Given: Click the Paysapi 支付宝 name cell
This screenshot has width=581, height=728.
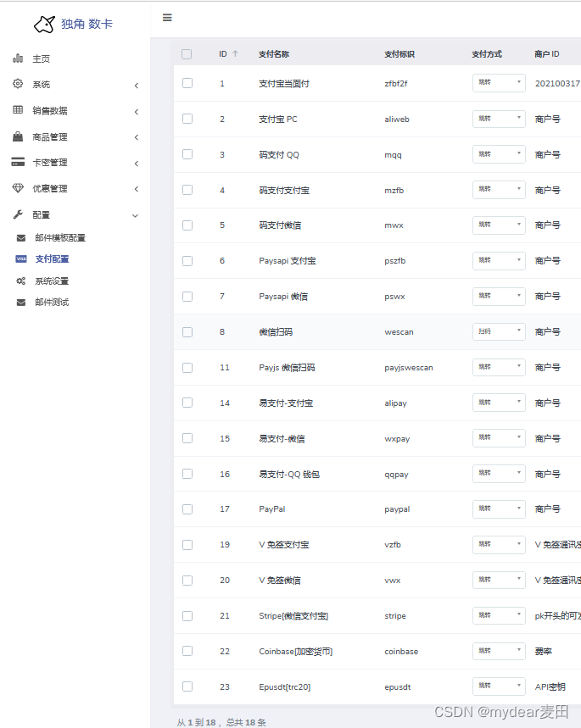Looking at the screenshot, I should pyautogui.click(x=288, y=261).
